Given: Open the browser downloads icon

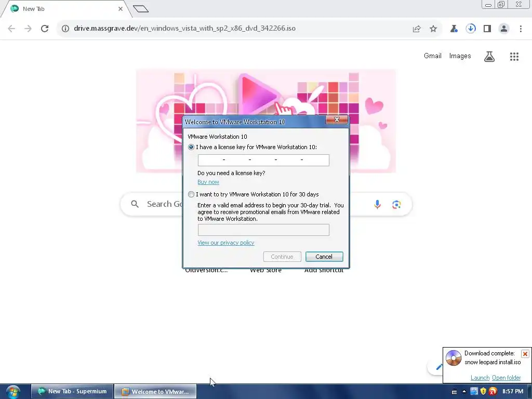Looking at the screenshot, I should tap(471, 29).
